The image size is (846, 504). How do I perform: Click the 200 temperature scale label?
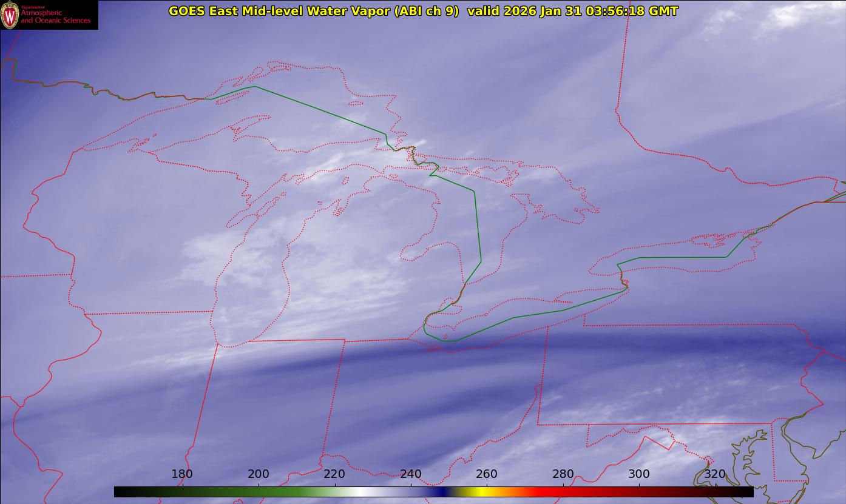point(259,474)
